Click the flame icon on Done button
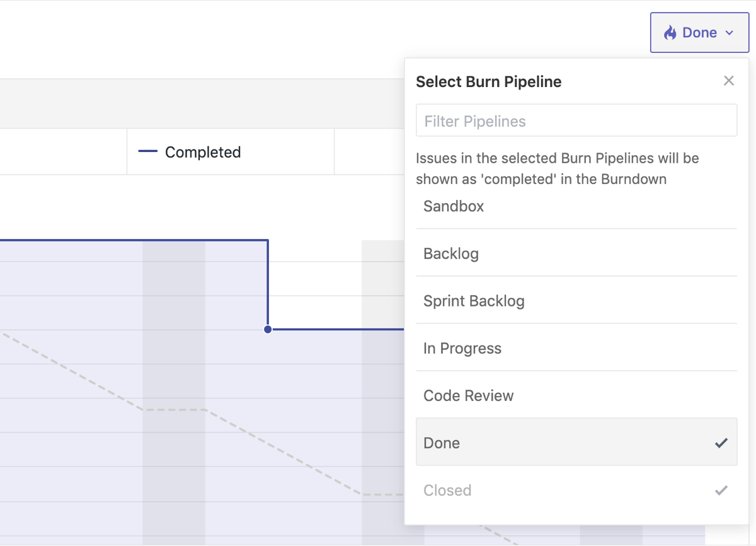The height and width of the screenshot is (546, 756). point(670,33)
